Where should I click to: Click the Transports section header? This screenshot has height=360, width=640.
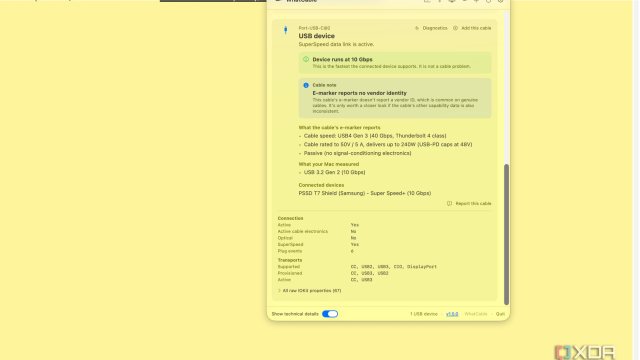pos(290,260)
